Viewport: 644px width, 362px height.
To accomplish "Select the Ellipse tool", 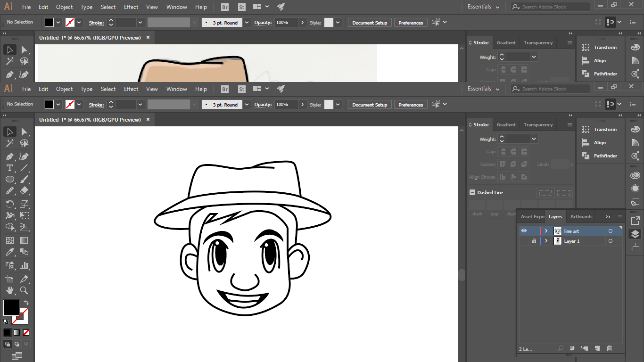I will tap(9, 180).
